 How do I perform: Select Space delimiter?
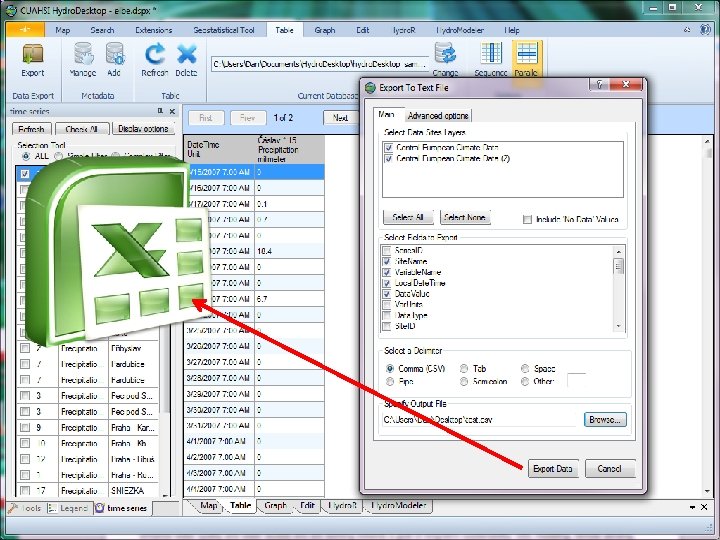525,368
